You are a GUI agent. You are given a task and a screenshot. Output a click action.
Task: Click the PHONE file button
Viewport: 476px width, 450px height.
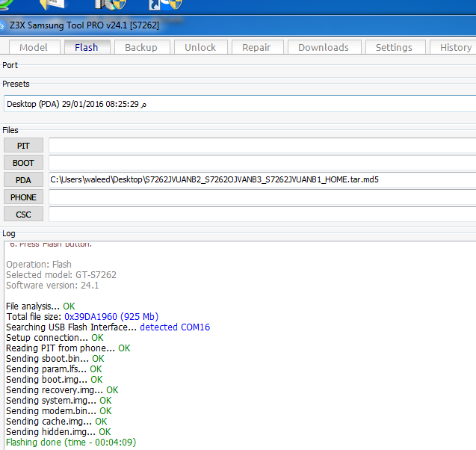click(23, 197)
